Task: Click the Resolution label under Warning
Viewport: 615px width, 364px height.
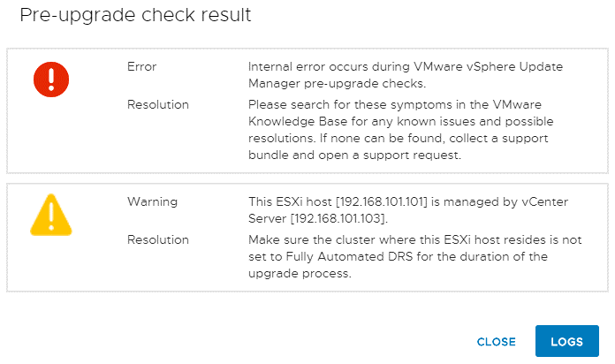Action: point(157,239)
